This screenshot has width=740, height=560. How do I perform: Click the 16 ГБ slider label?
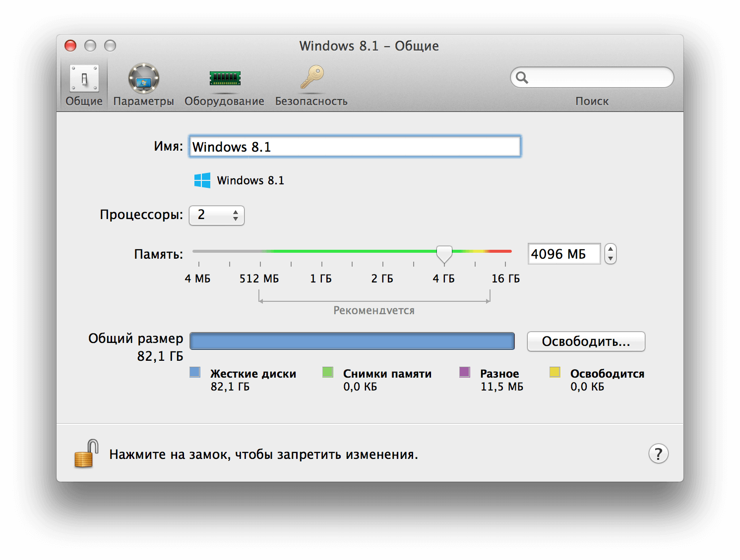(505, 279)
